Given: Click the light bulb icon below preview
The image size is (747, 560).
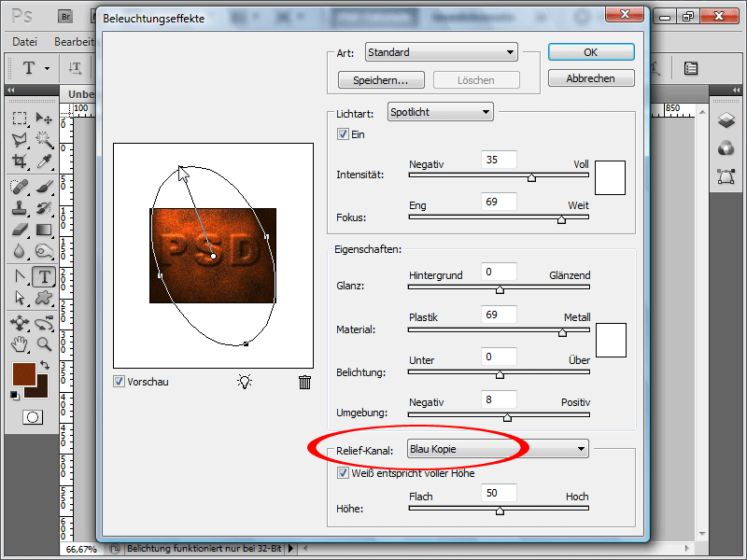Looking at the screenshot, I should pyautogui.click(x=245, y=382).
